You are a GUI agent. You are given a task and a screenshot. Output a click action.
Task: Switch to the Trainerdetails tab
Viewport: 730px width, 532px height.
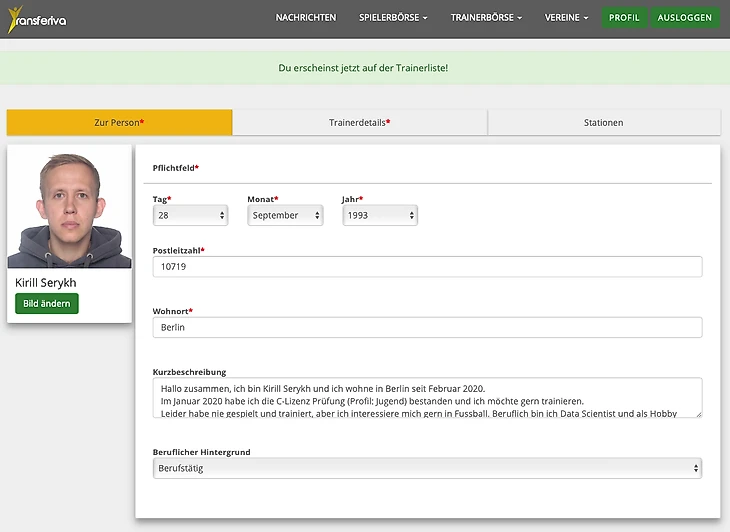359,122
